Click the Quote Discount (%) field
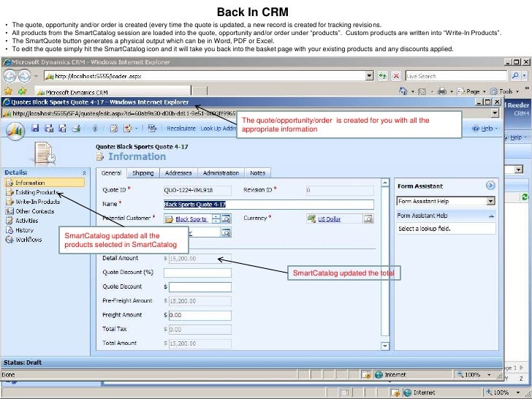 (x=197, y=273)
